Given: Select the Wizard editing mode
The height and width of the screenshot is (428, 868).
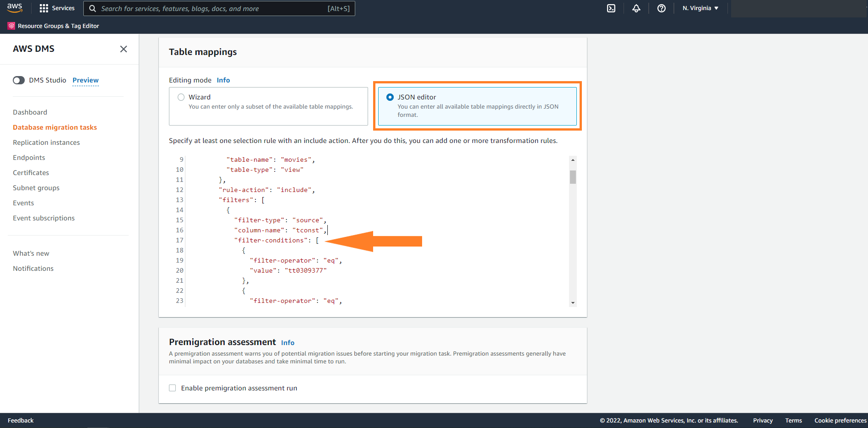Looking at the screenshot, I should pos(181,97).
